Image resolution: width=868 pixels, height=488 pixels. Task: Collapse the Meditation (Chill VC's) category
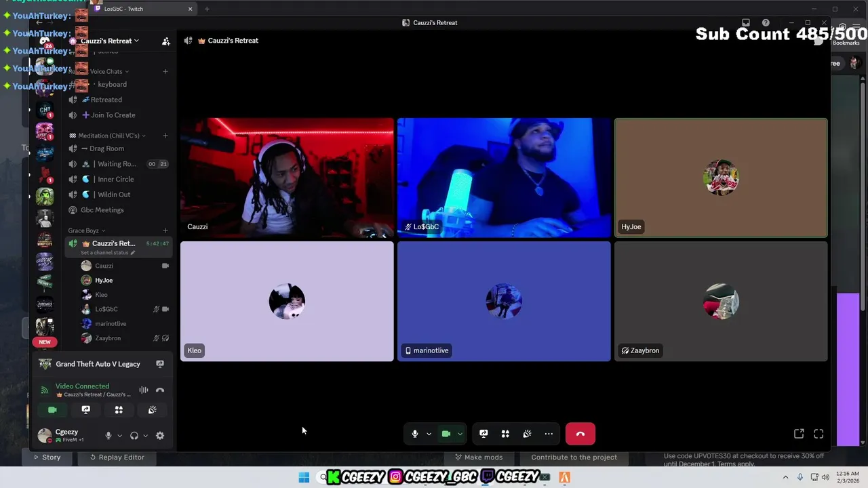click(108, 136)
